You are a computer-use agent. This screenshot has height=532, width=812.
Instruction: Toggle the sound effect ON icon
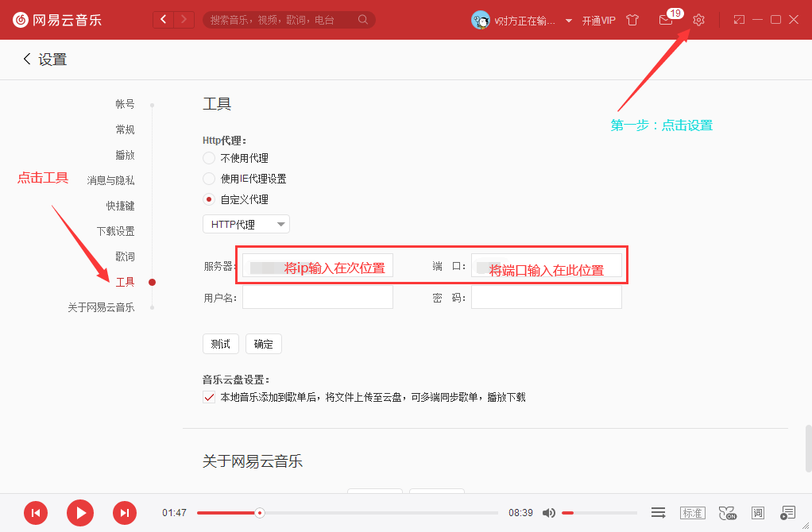(x=728, y=513)
